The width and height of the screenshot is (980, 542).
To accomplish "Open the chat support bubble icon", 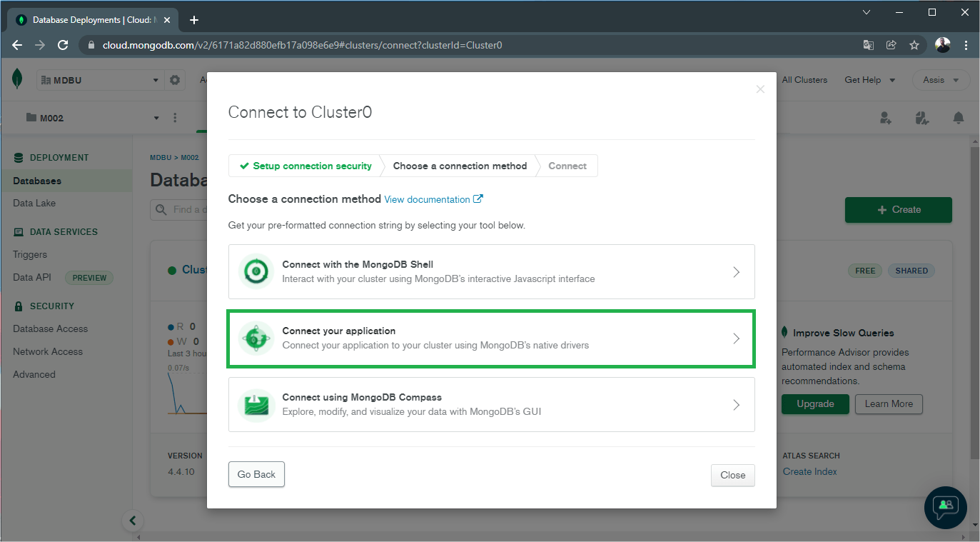I will pos(946,507).
